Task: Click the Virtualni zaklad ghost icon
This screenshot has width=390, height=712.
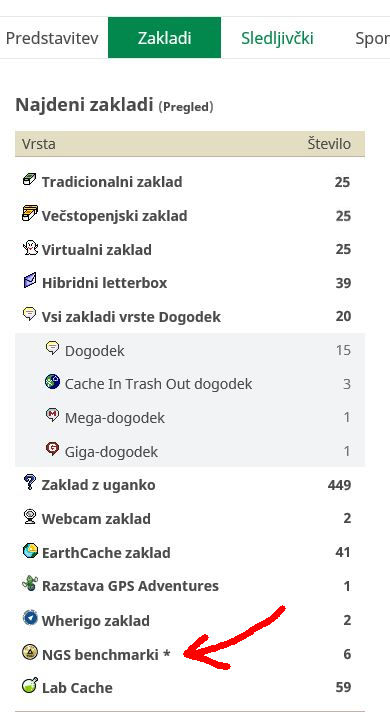Action: pos(30,248)
